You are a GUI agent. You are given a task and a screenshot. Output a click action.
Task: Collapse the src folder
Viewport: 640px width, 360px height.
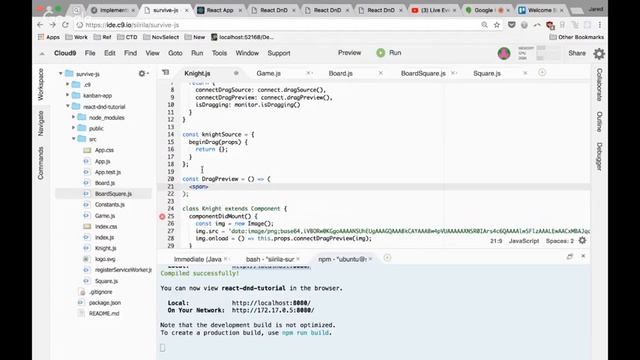pyautogui.click(x=73, y=139)
